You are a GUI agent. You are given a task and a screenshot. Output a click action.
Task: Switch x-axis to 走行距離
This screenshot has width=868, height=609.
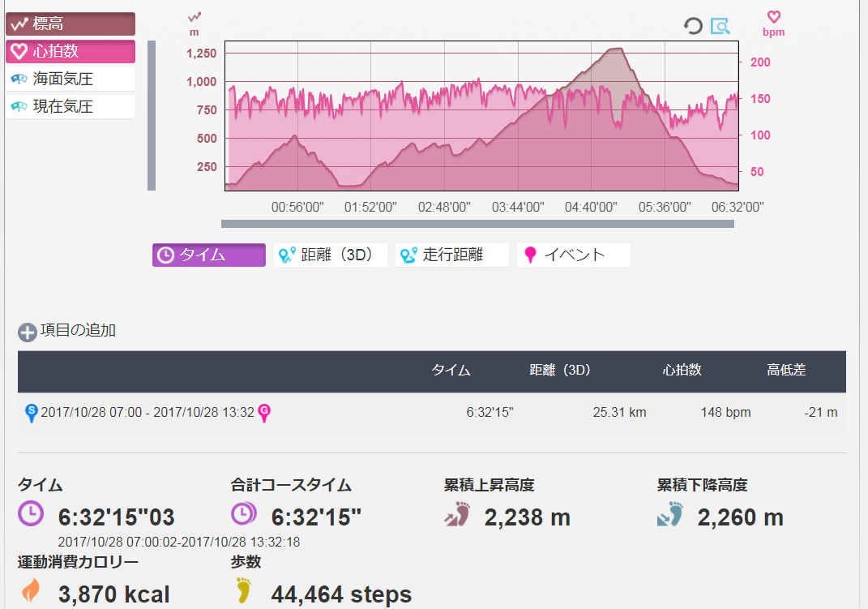pos(451,255)
